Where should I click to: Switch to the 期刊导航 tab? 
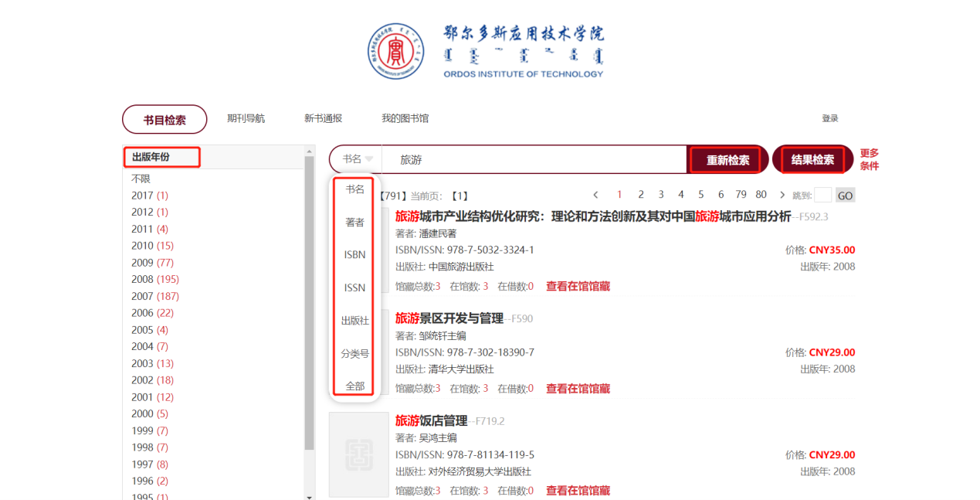246,118
